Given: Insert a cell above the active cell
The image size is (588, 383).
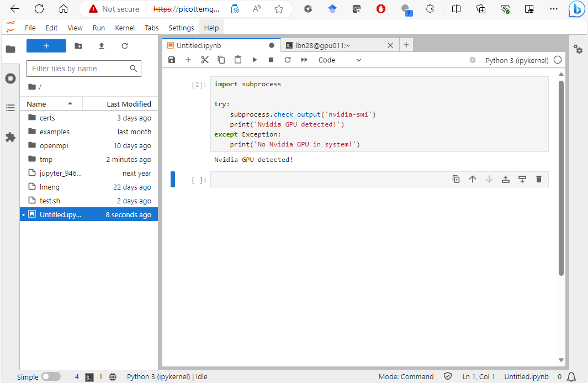Looking at the screenshot, I should click(506, 180).
